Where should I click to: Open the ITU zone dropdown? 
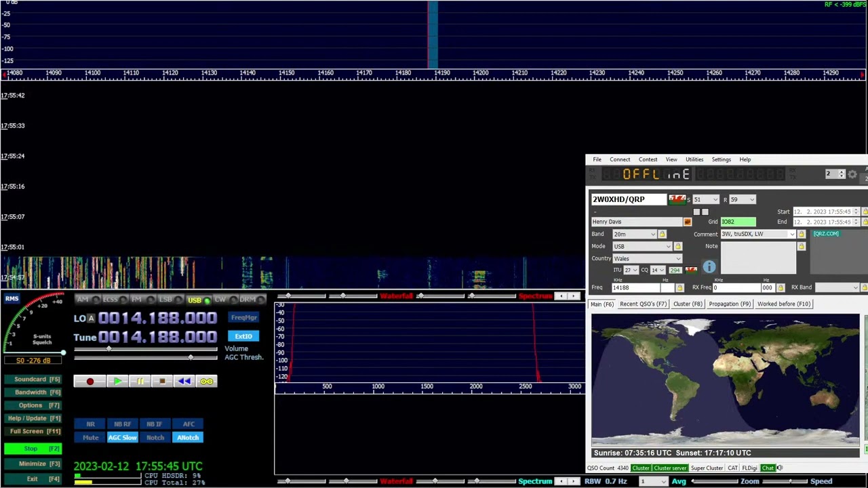(x=631, y=270)
